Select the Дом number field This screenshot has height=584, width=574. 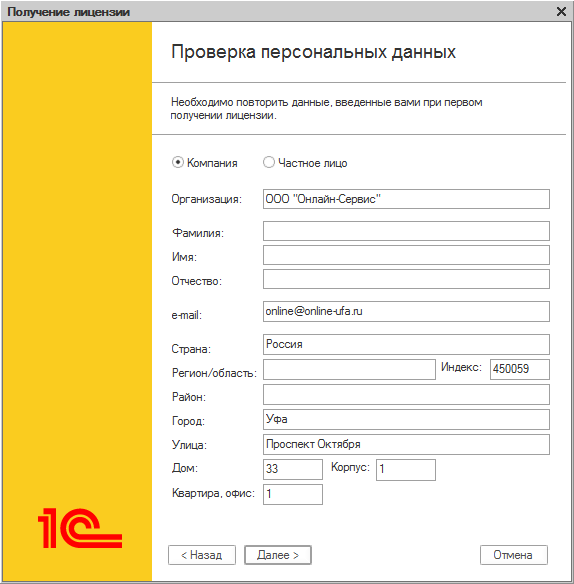[x=293, y=469]
